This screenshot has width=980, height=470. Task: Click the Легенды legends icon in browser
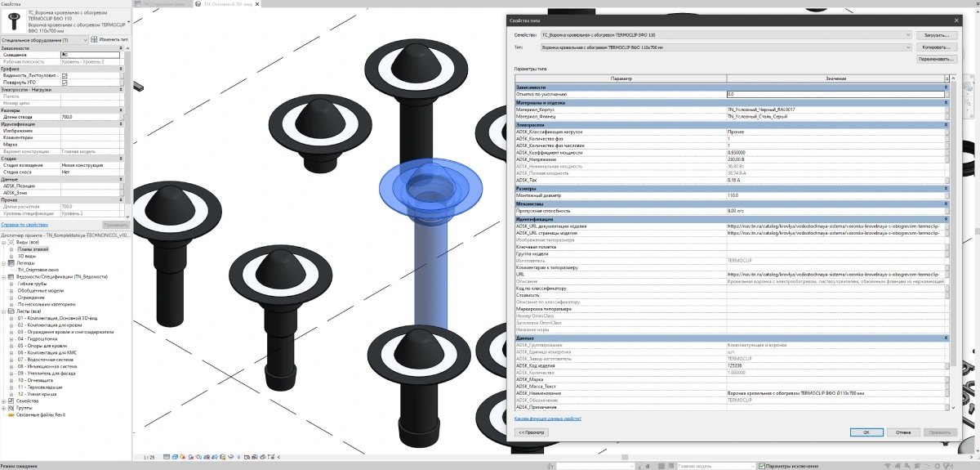tap(11, 263)
